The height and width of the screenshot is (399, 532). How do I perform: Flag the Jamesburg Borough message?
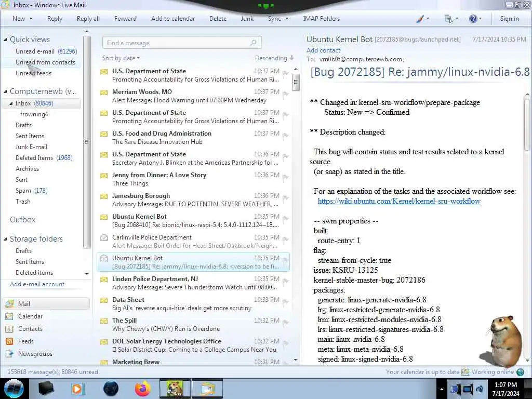[286, 198]
